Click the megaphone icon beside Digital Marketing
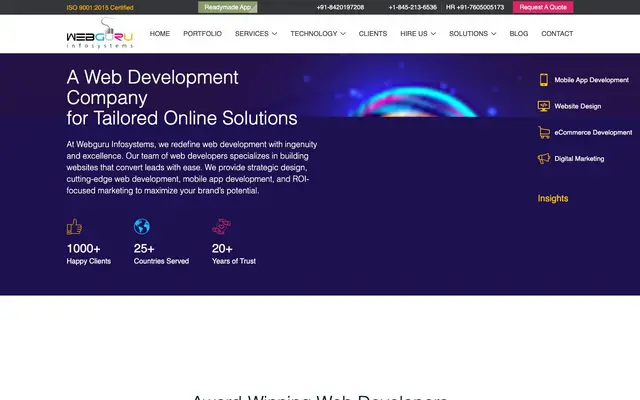 544,158
